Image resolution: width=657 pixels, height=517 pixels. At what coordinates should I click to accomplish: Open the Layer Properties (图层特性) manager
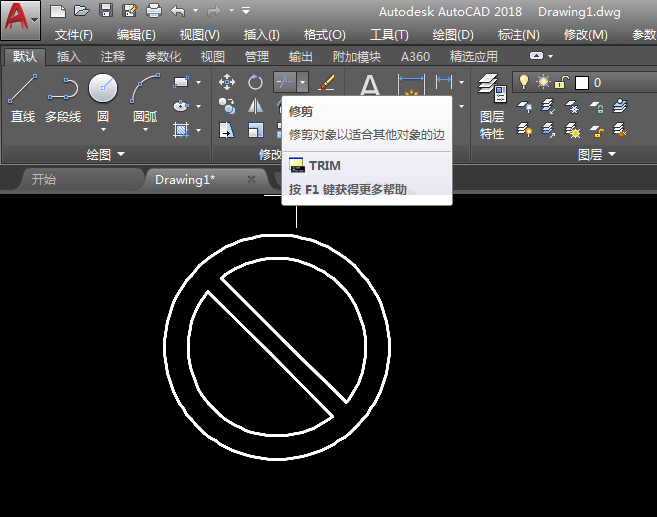click(492, 106)
